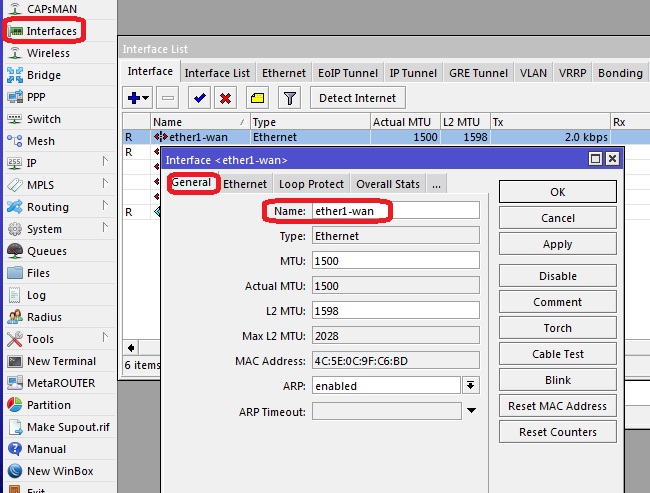Image resolution: width=650 pixels, height=493 pixels.
Task: Expand the Tools submenu
Action: [105, 338]
